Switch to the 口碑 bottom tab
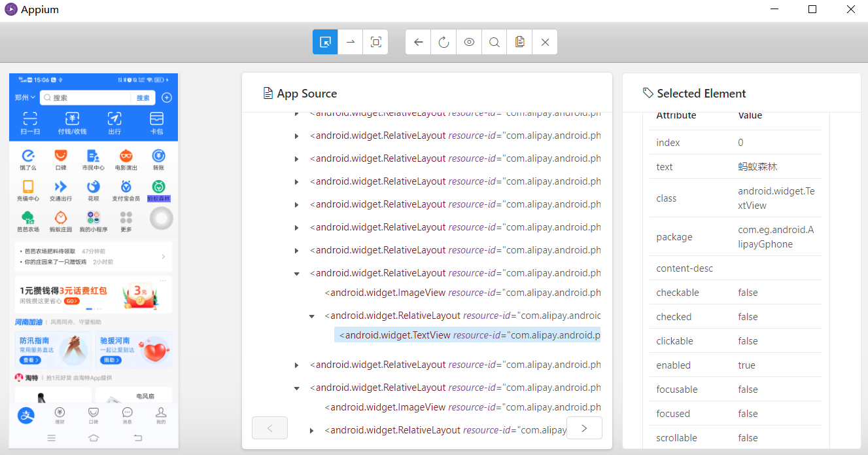868x455 pixels. (x=94, y=415)
